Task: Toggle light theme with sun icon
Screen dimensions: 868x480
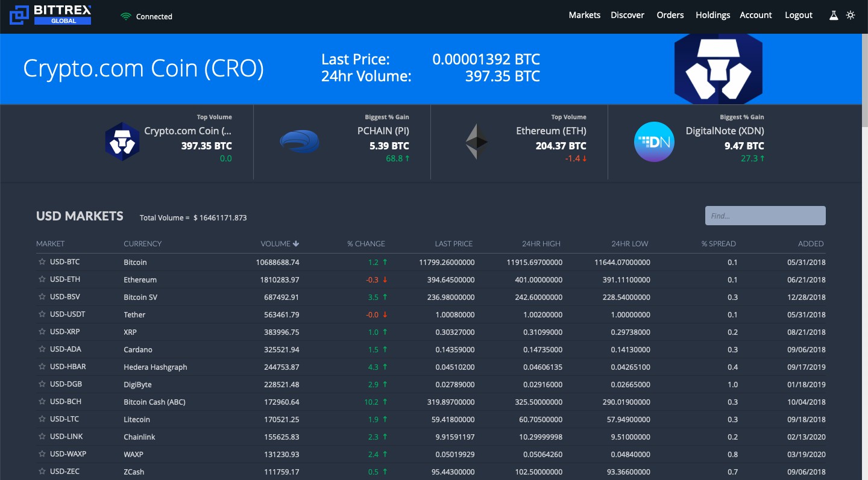Action: point(851,15)
